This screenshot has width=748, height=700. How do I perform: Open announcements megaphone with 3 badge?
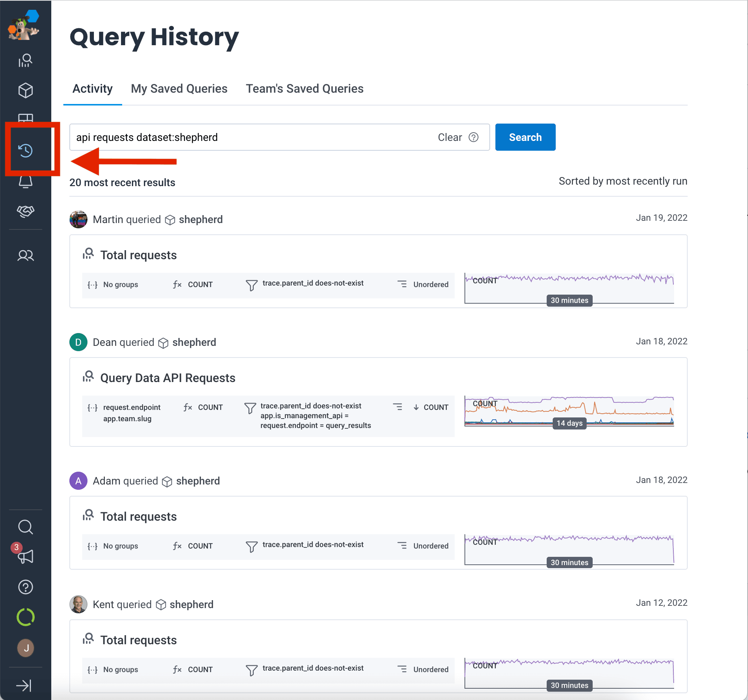[x=25, y=556]
